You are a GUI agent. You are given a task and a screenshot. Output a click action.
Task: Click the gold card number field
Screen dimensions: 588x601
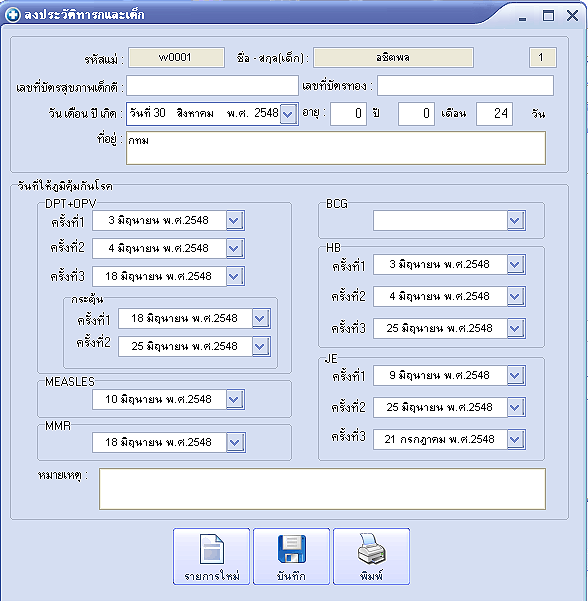pyautogui.click(x=465, y=85)
